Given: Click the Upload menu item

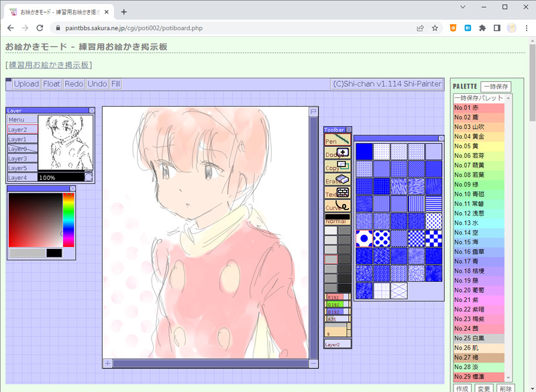Looking at the screenshot, I should point(26,84).
